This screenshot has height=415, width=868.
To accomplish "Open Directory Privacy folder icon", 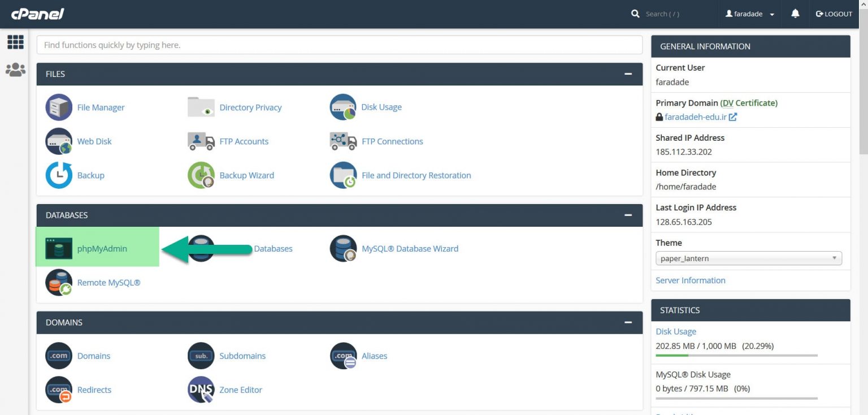I will 201,107.
